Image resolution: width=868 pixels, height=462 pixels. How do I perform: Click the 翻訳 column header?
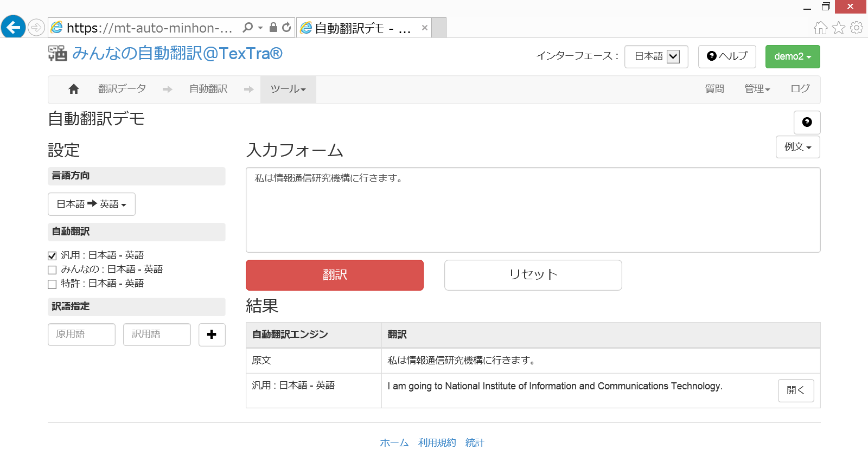(397, 335)
